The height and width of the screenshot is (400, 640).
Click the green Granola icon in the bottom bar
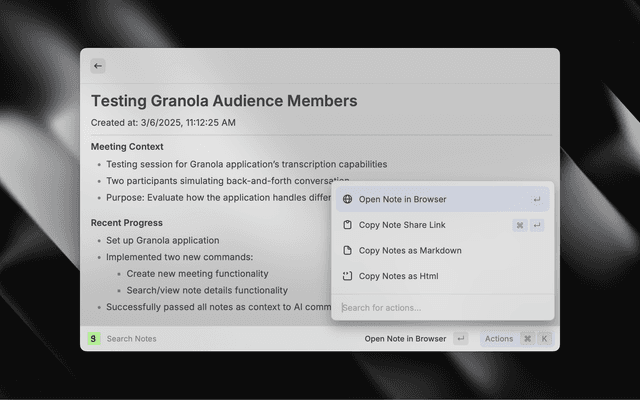[94, 339]
